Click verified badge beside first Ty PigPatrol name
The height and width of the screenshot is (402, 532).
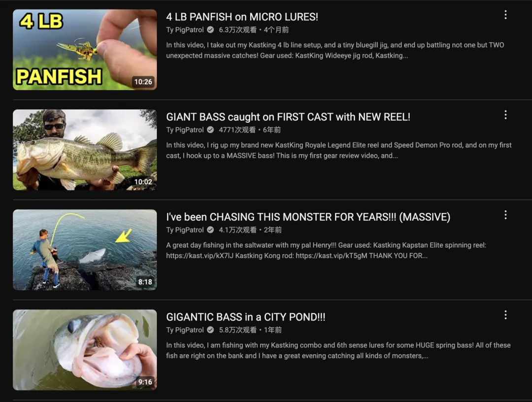210,30
